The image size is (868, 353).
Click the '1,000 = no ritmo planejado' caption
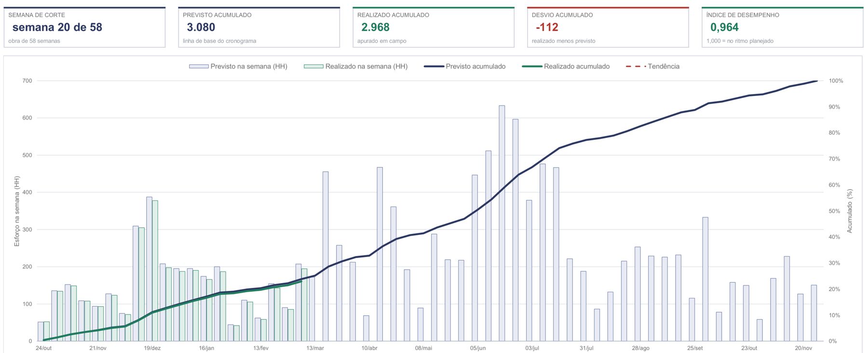740,41
